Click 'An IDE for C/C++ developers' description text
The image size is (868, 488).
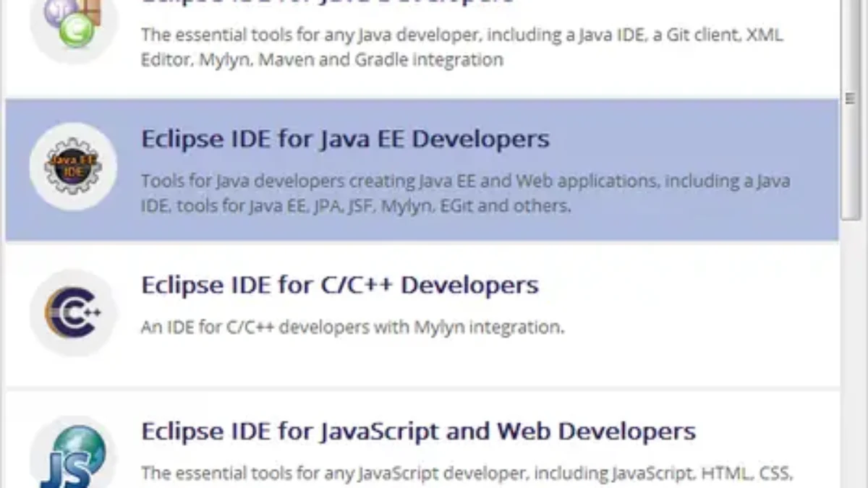pyautogui.click(x=352, y=327)
